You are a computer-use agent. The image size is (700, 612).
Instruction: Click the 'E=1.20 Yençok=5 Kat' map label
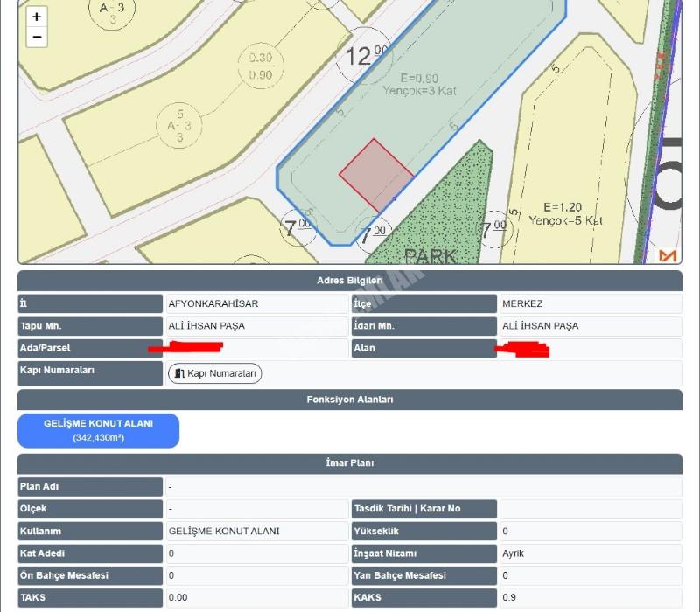[x=565, y=213]
